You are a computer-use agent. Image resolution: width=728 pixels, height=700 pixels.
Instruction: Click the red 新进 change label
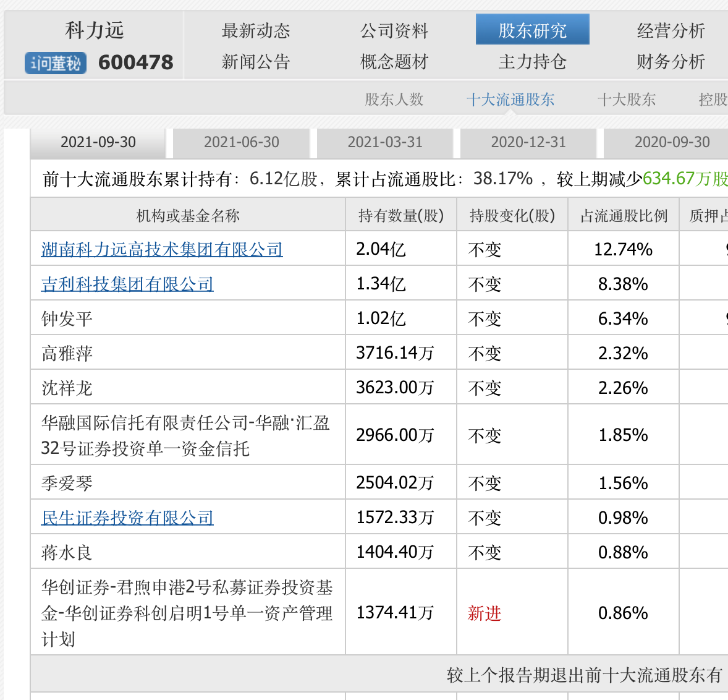tap(485, 613)
